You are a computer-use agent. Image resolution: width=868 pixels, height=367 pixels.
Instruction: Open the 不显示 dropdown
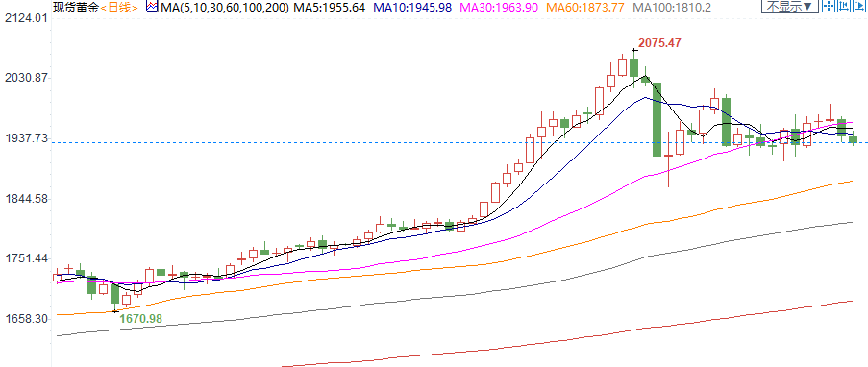point(790,6)
